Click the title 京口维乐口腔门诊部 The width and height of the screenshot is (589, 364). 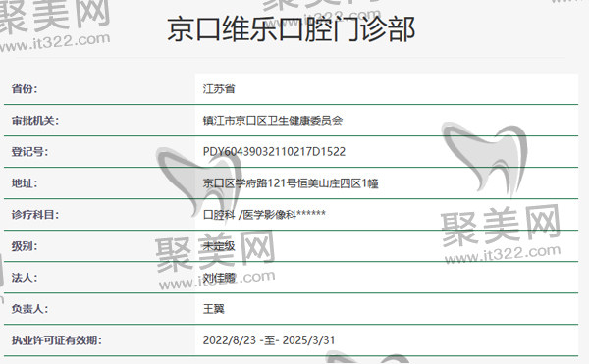(x=292, y=29)
